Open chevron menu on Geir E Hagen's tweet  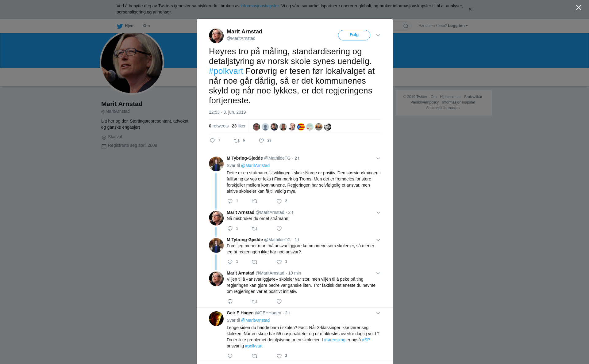(378, 313)
